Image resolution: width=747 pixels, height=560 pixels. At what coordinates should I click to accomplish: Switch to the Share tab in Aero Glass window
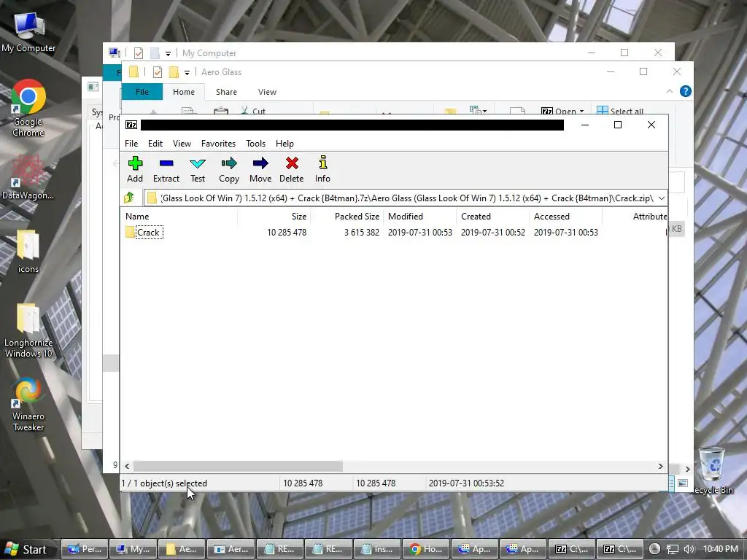coord(226,92)
